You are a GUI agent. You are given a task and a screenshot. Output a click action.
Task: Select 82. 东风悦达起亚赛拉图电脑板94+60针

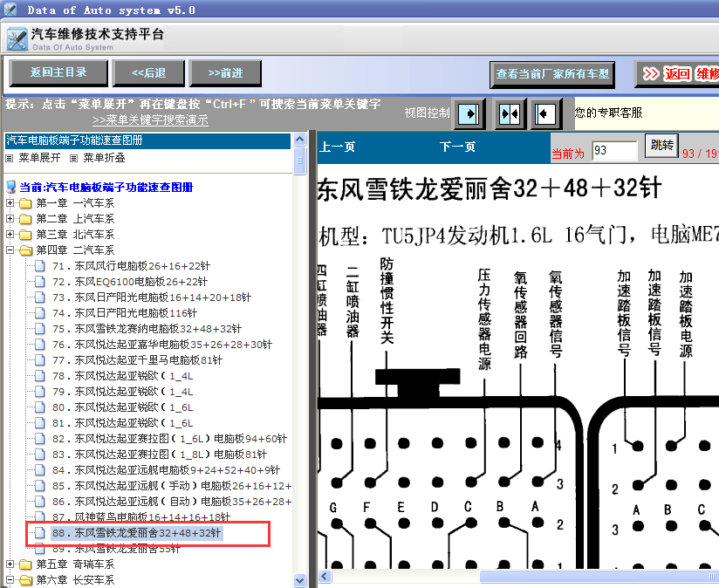pos(169,439)
